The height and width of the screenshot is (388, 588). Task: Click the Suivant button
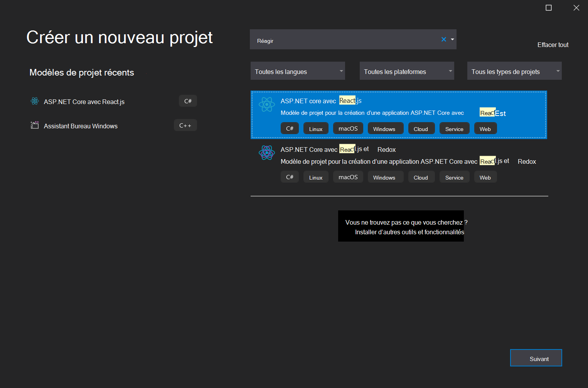click(x=536, y=358)
